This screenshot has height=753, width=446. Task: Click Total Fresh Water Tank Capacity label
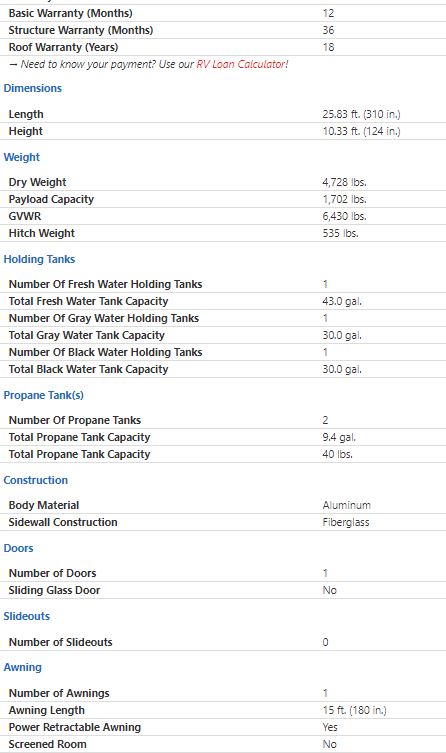pyautogui.click(x=88, y=301)
